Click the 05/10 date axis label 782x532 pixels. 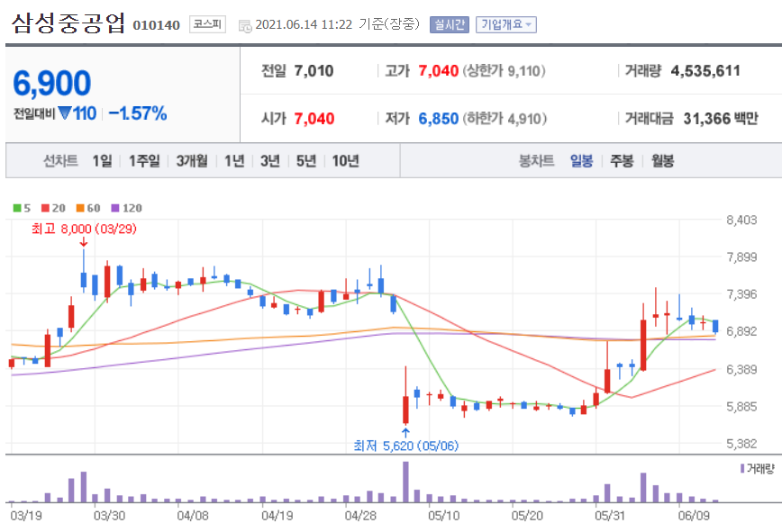[x=444, y=516]
